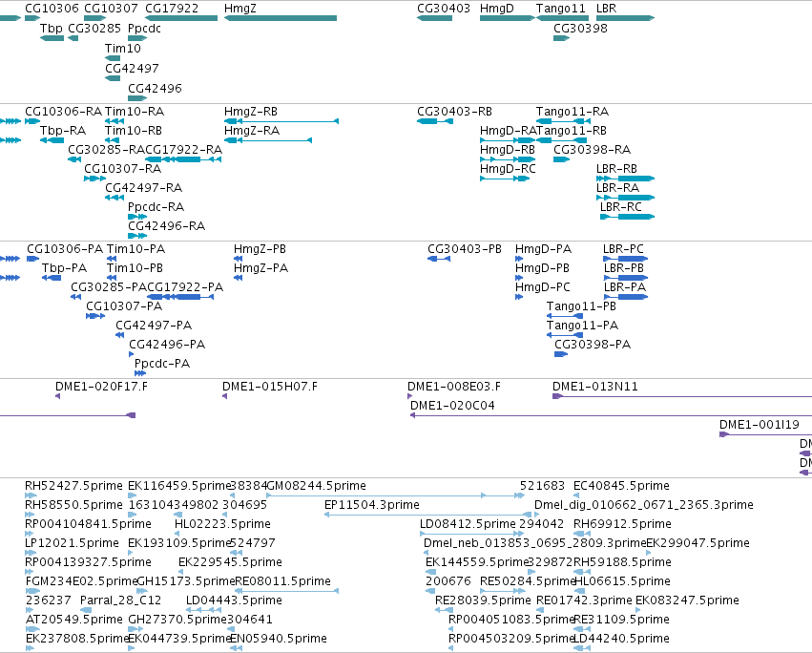Viewport: 812px width, 653px height.
Task: Select the HL02223.5prime EST label
Action: 222,524
